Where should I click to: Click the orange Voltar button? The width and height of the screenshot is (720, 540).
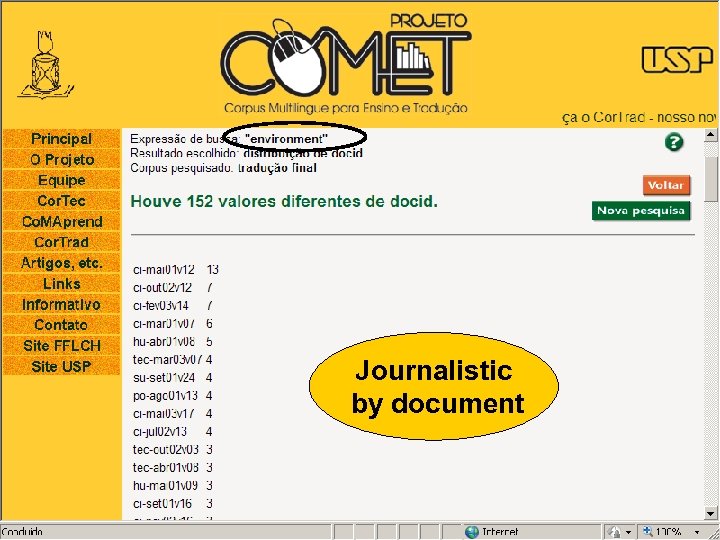[x=666, y=185]
